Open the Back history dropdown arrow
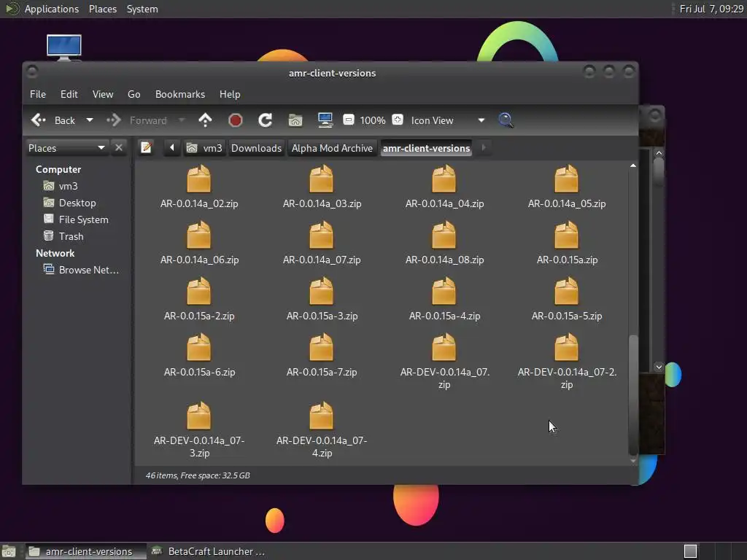 click(x=90, y=120)
